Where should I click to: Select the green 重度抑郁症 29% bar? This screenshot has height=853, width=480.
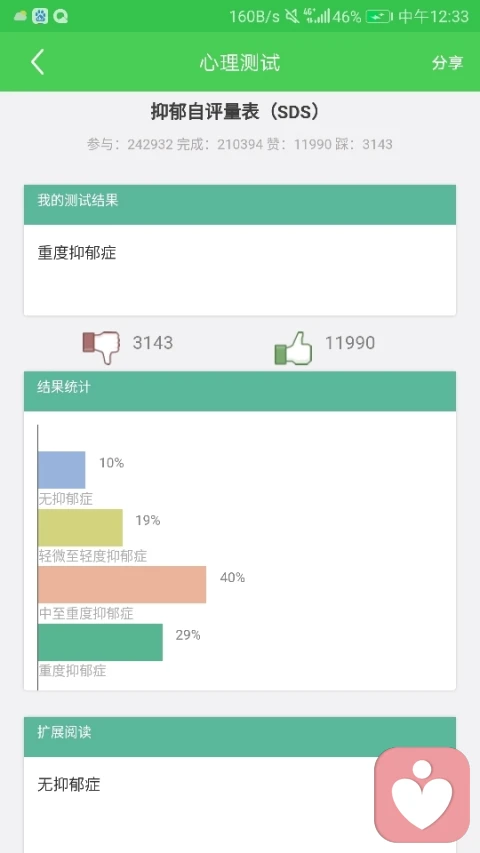point(100,642)
